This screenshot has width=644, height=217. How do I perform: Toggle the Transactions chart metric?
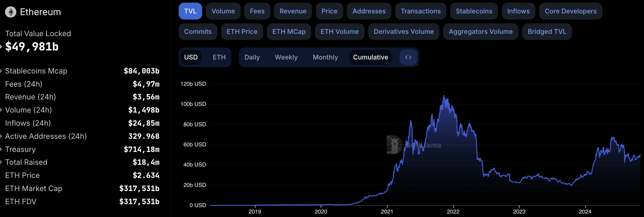(x=421, y=11)
